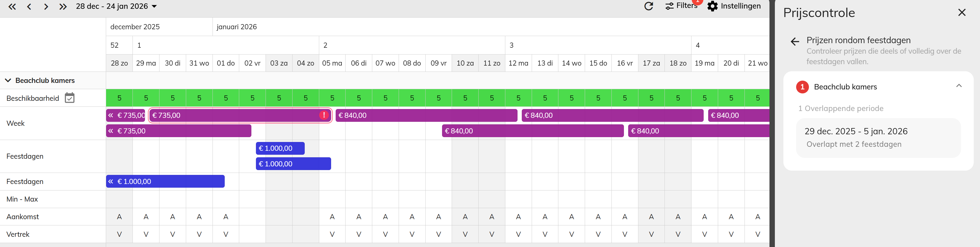Viewport: 980px width, 247px height.
Task: Click the green availability cell for 10 za
Action: tap(465, 98)
